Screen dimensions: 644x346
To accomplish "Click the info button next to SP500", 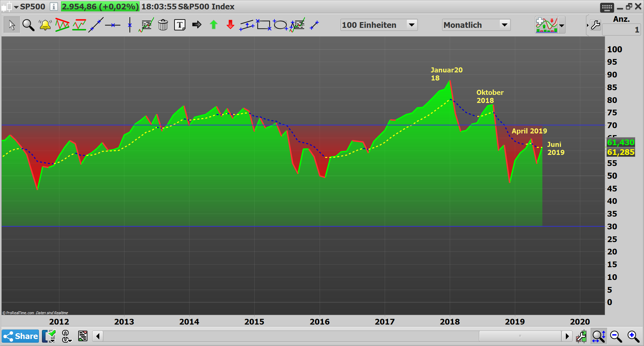I will click(x=54, y=7).
